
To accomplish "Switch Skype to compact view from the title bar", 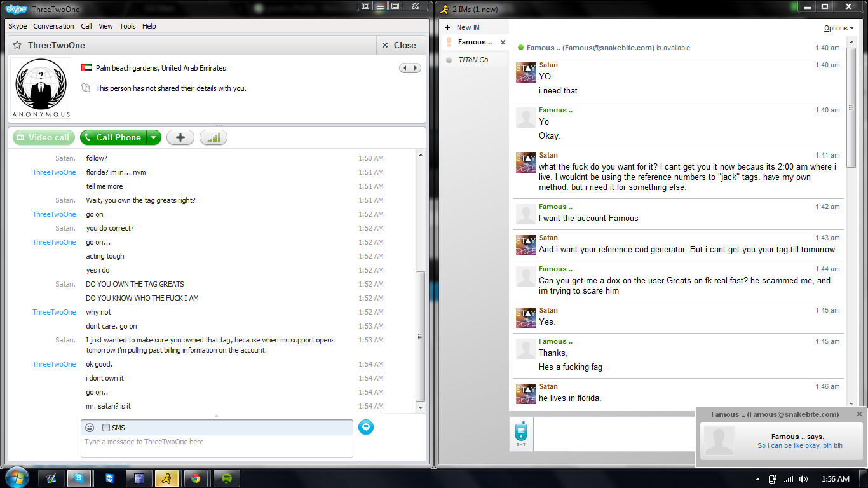I will pyautogui.click(x=365, y=6).
